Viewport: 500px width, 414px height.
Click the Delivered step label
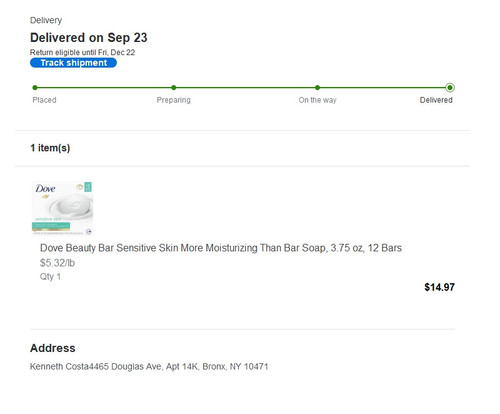pyautogui.click(x=436, y=100)
